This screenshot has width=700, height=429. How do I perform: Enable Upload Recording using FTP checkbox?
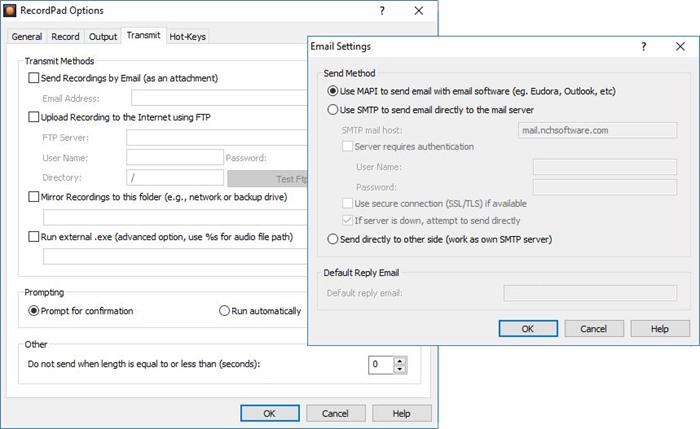35,117
